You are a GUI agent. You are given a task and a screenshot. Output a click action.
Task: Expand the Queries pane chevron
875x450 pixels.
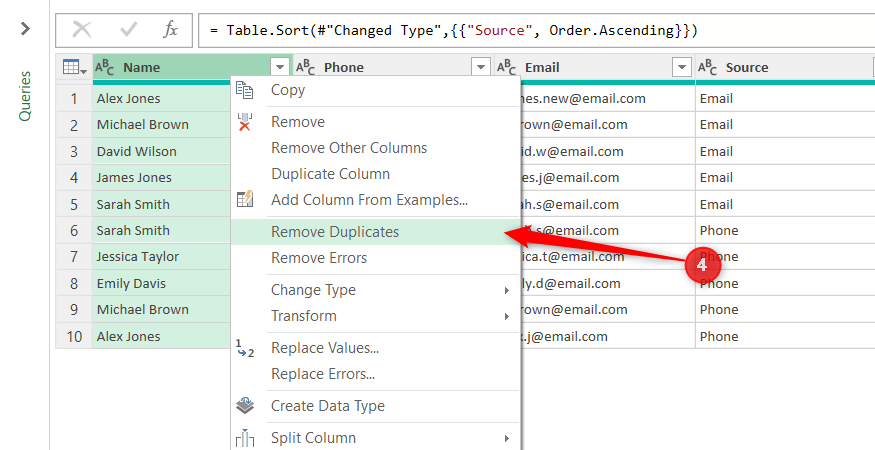tap(25, 28)
